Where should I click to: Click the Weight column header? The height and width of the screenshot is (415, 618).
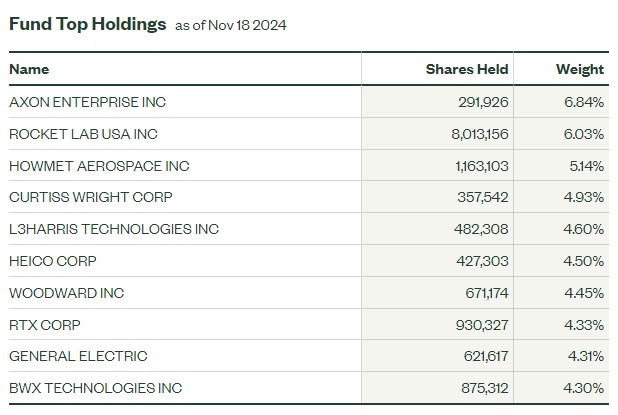pyautogui.click(x=580, y=69)
